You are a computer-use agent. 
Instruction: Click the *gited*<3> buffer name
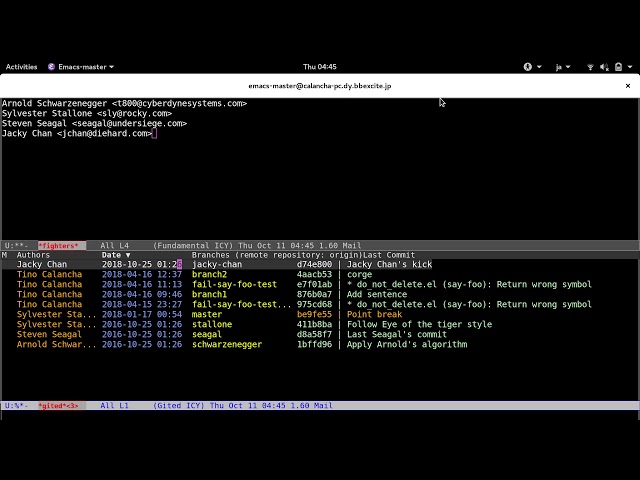pos(58,406)
